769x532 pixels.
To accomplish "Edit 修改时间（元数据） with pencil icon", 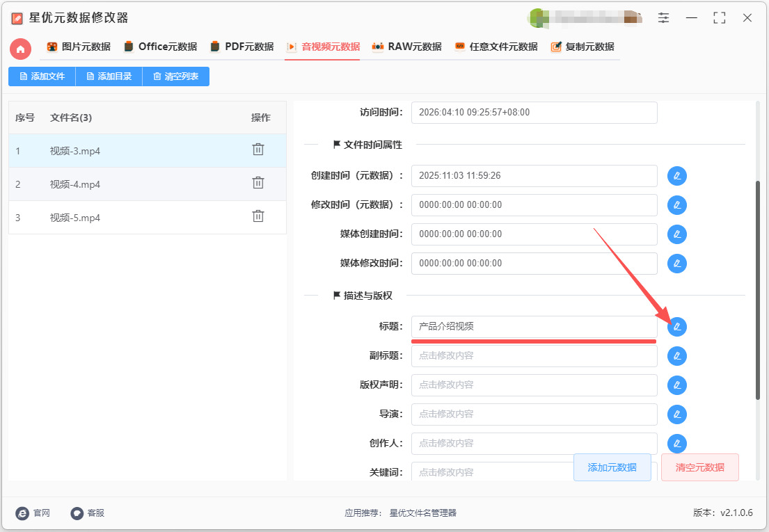I will point(677,205).
